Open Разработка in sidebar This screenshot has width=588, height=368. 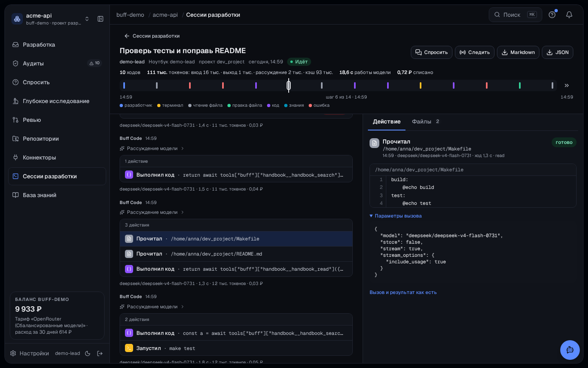tap(57, 45)
